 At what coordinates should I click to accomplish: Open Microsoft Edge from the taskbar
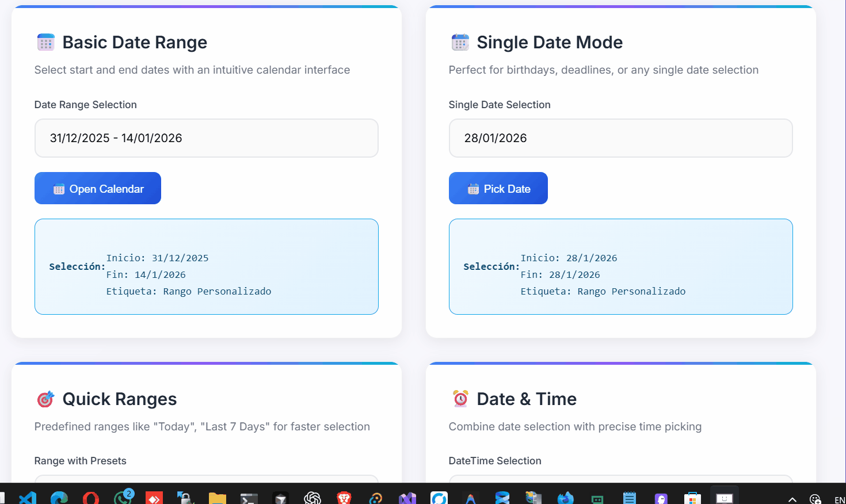(59, 497)
